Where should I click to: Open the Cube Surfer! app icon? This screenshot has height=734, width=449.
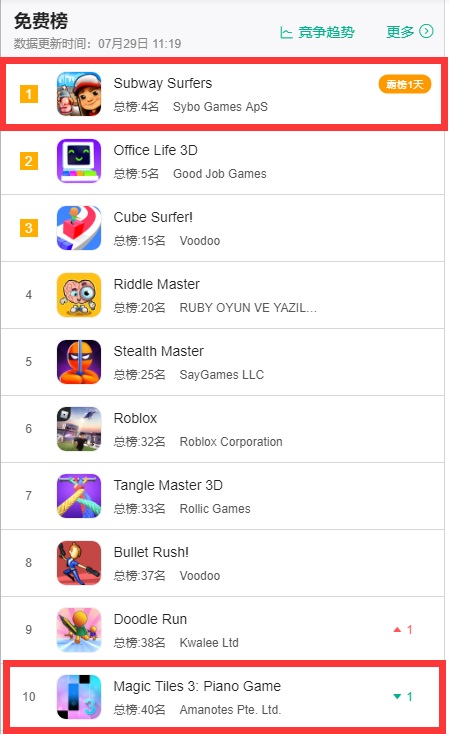pyautogui.click(x=79, y=228)
